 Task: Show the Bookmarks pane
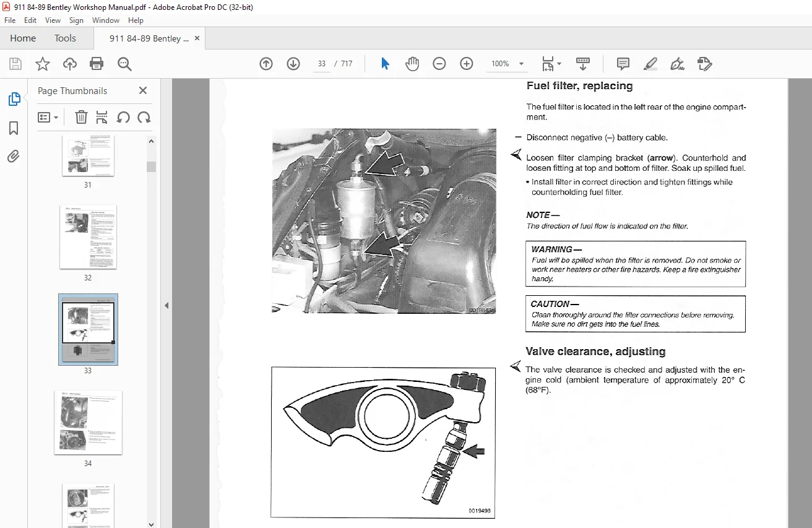coord(14,128)
